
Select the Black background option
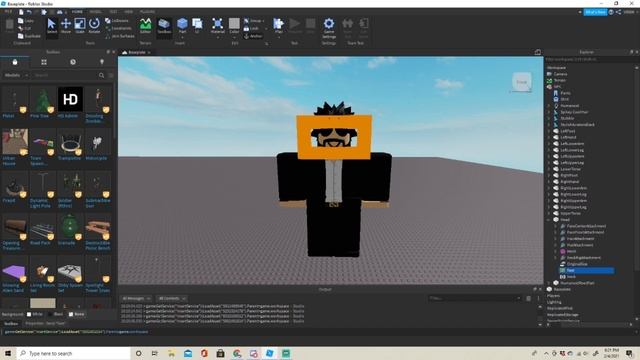[x=55, y=314]
